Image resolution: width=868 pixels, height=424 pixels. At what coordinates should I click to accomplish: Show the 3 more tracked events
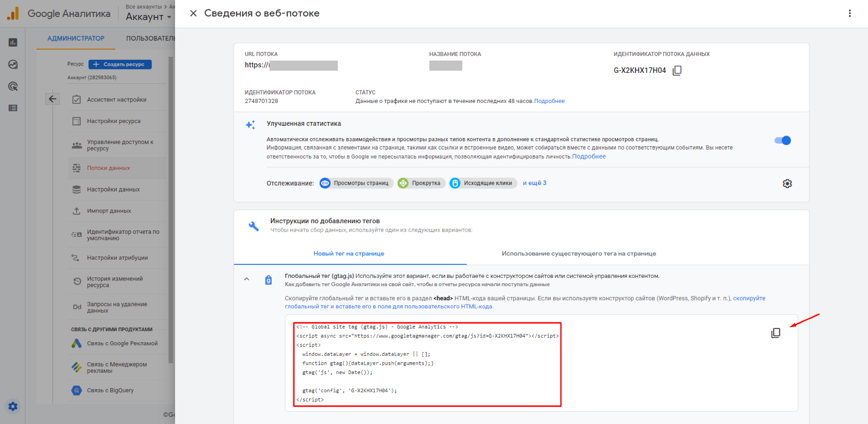point(534,183)
